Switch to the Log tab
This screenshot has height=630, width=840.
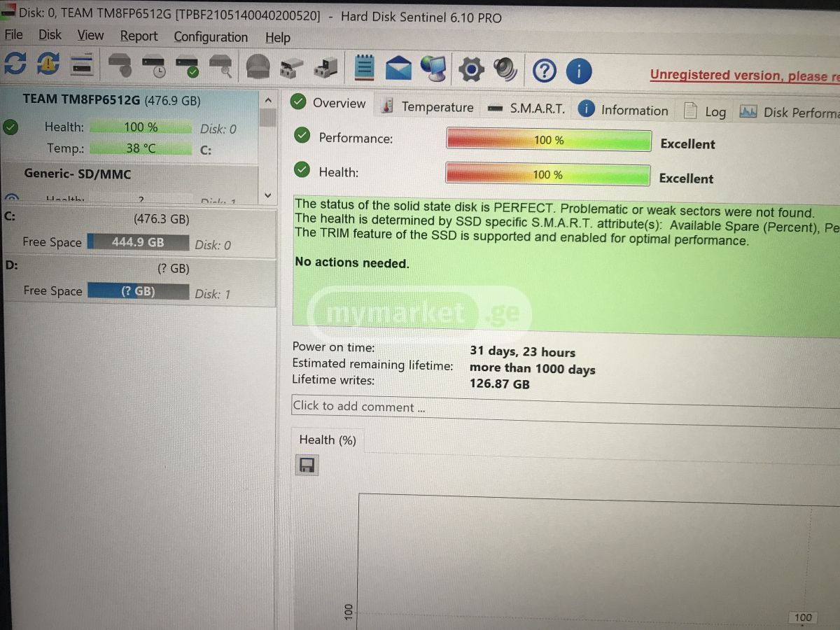click(x=706, y=111)
